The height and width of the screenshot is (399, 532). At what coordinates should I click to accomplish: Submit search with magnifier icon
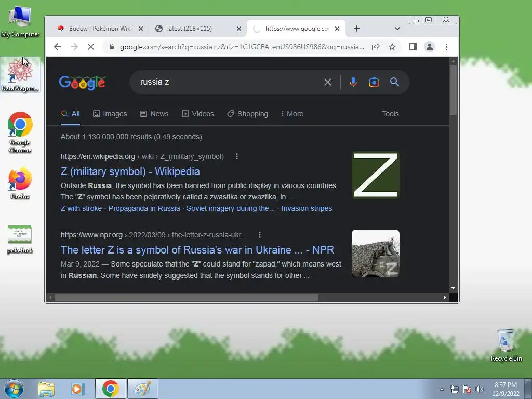pos(394,82)
